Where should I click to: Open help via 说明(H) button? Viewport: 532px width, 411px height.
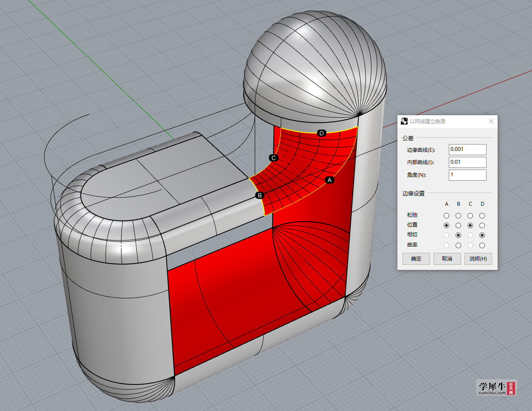coord(478,259)
